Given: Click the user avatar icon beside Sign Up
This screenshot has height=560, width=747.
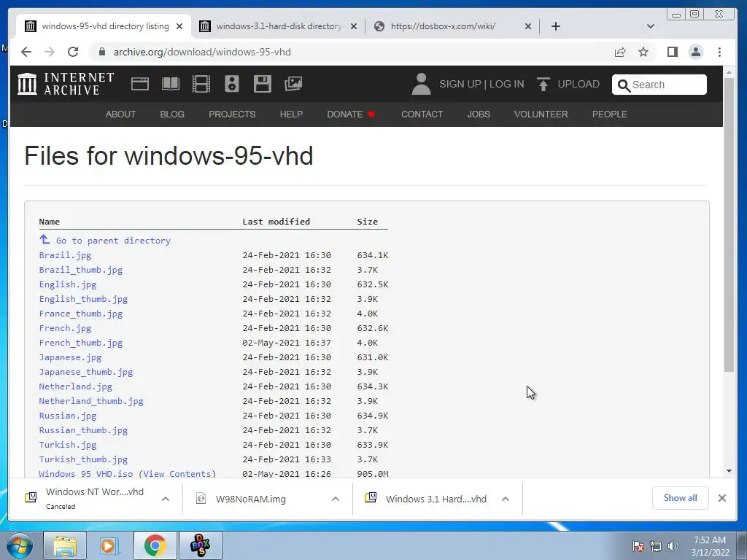Looking at the screenshot, I should point(421,85).
